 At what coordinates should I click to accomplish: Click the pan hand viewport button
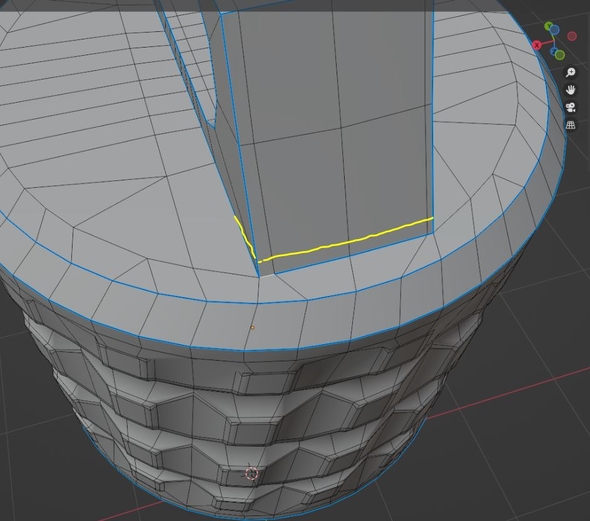(x=571, y=90)
